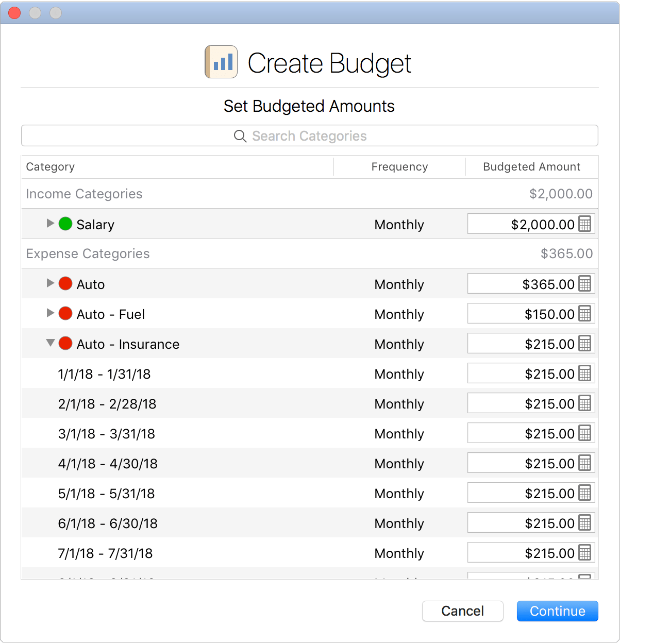The width and height of the screenshot is (670, 644).
Task: Click inside the Search Categories field
Action: click(x=309, y=135)
